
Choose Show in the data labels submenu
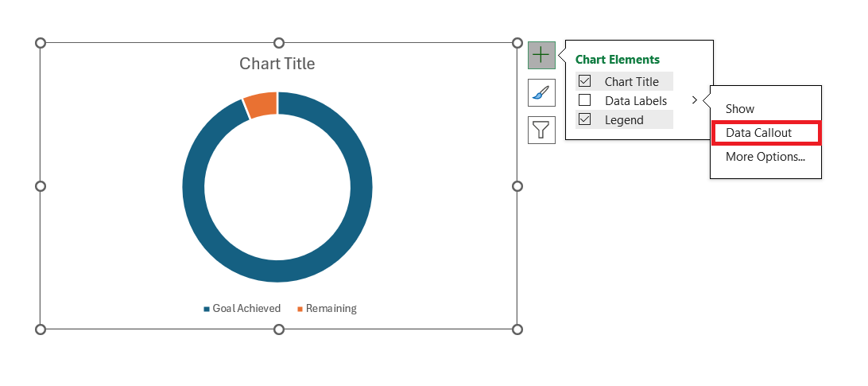pyautogui.click(x=740, y=109)
